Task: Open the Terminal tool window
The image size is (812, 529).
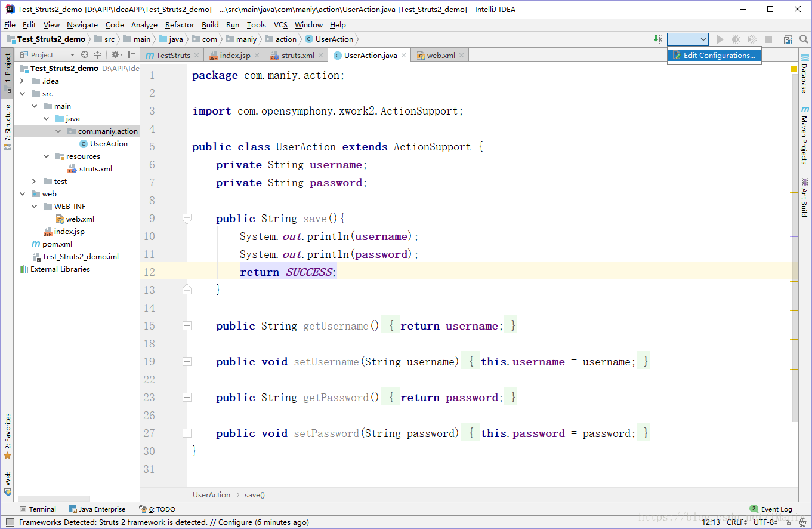Action: (x=38, y=509)
